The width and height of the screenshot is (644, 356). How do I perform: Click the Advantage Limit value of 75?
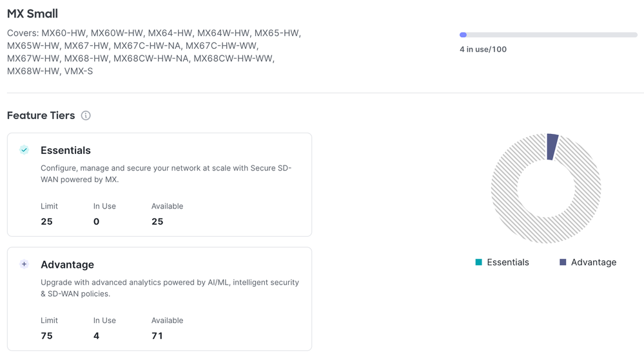point(46,335)
